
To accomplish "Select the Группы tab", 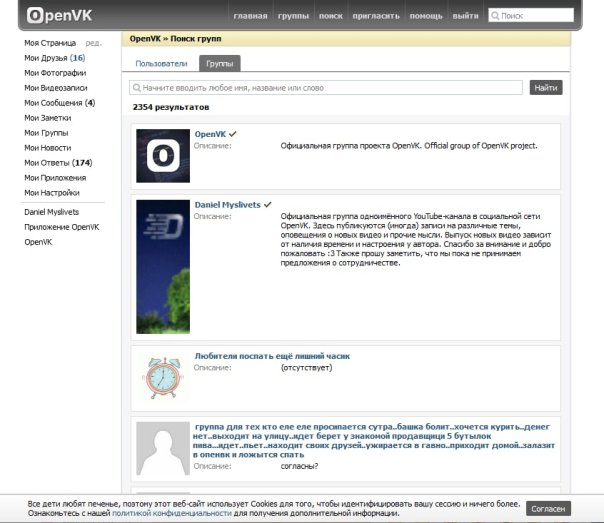I will pos(220,64).
